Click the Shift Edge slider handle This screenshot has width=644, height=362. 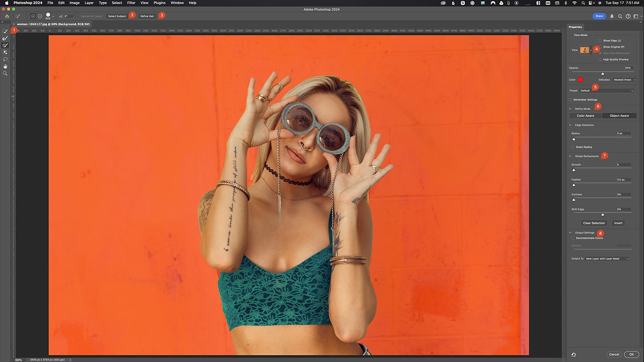coord(602,215)
